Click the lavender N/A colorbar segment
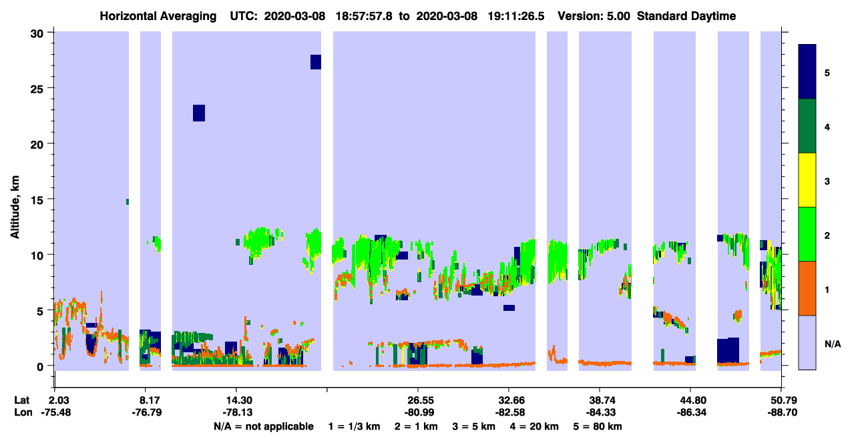 807,342
